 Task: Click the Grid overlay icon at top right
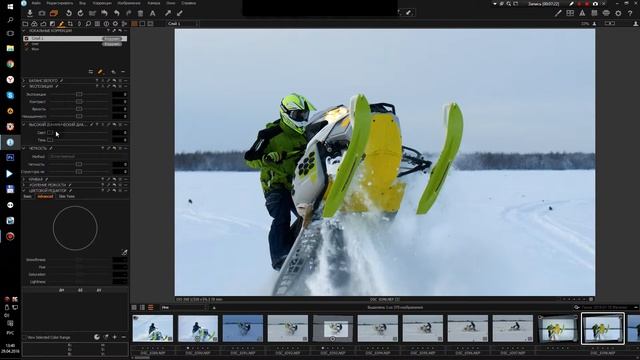coord(594,13)
